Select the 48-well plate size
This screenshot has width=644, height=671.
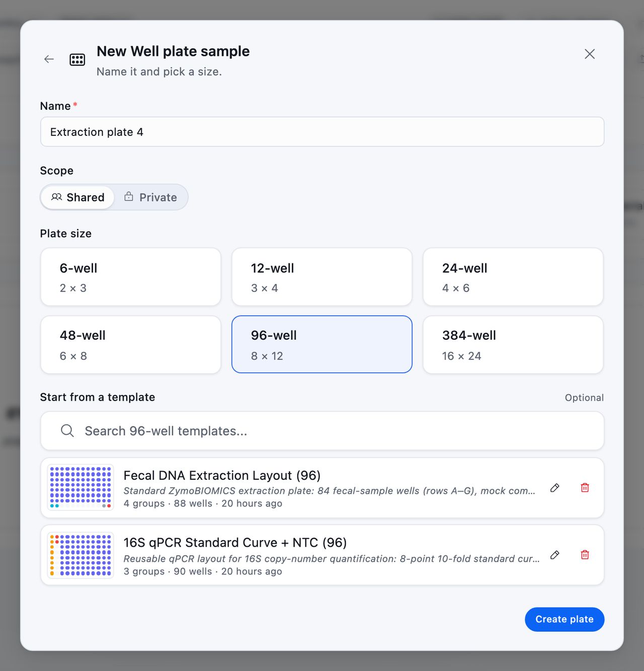[131, 345]
